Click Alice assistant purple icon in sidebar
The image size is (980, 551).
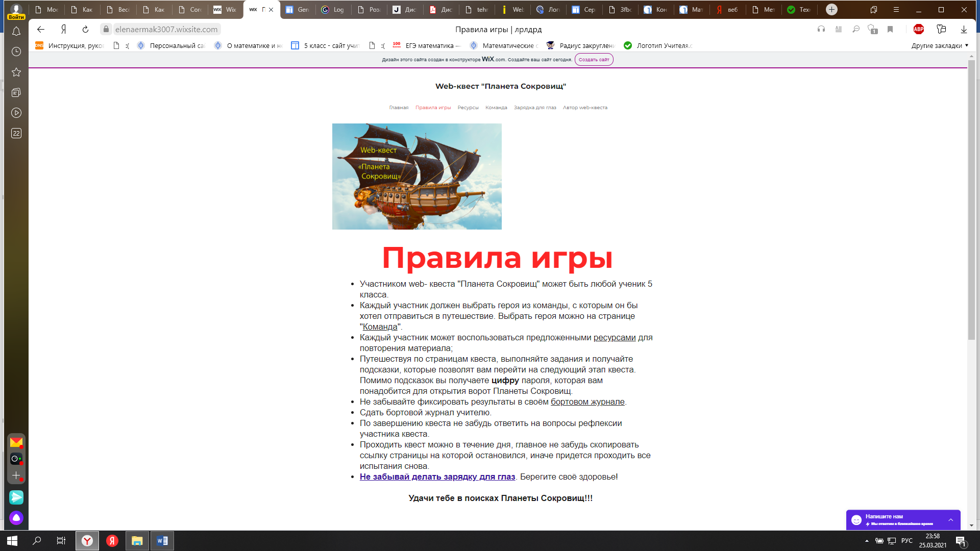(x=16, y=518)
